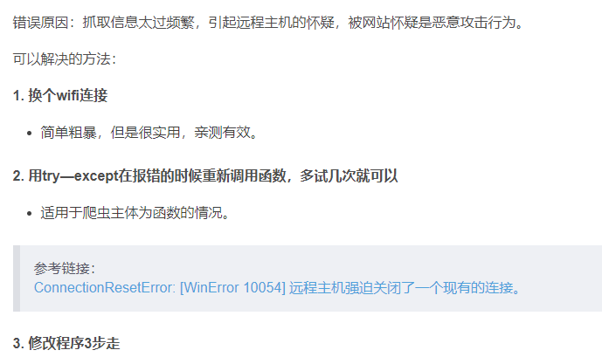Click bullet text '简单粗暴,但是很实用'
The height and width of the screenshot is (364, 602).
pos(110,133)
